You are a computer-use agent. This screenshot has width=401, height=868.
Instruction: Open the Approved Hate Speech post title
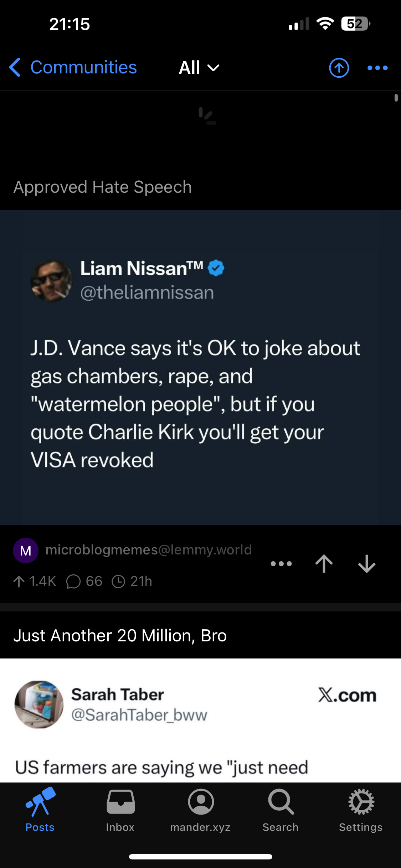click(103, 187)
